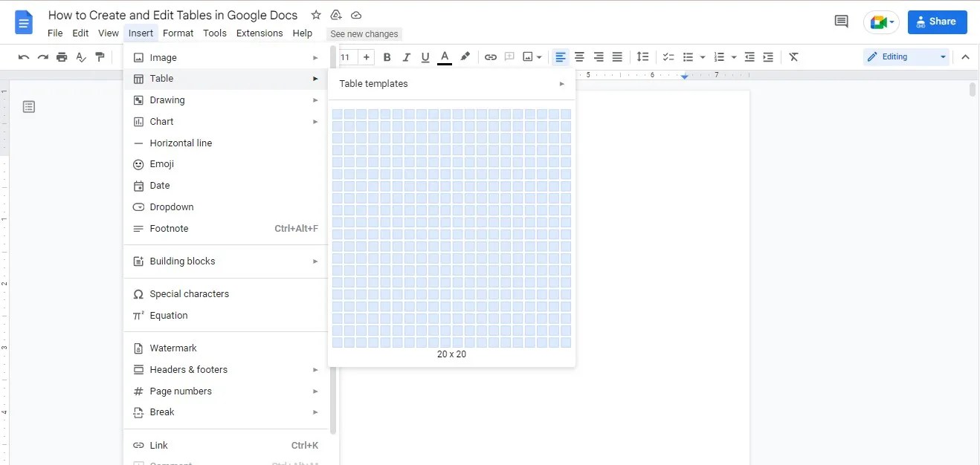Open line spacing options
This screenshot has width=980, height=465.
click(642, 56)
